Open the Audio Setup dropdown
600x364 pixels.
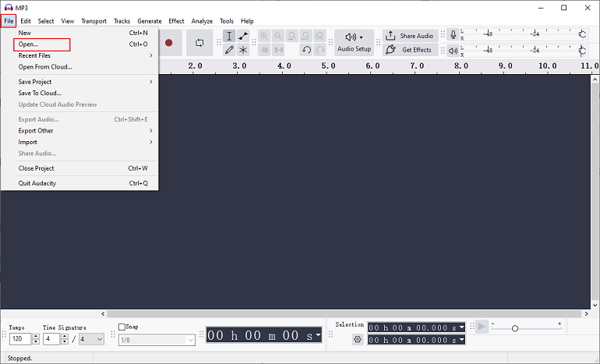point(354,43)
